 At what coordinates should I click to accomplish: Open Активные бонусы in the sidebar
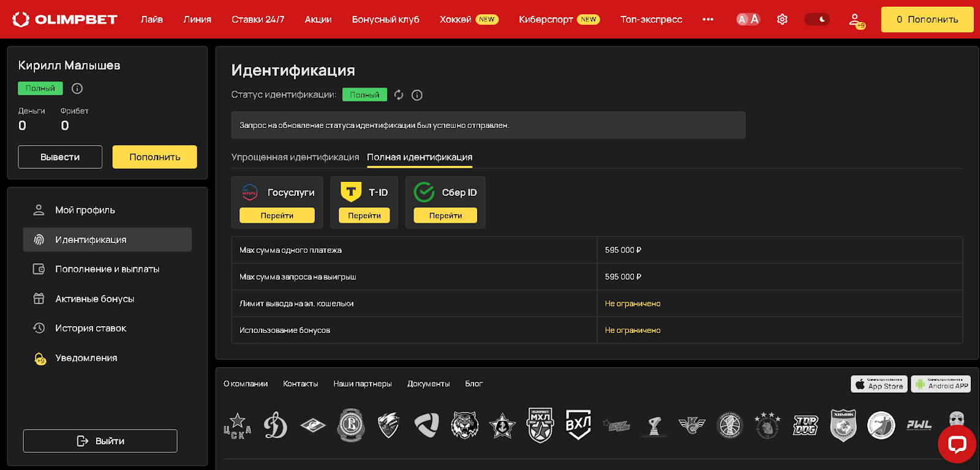pos(107,299)
